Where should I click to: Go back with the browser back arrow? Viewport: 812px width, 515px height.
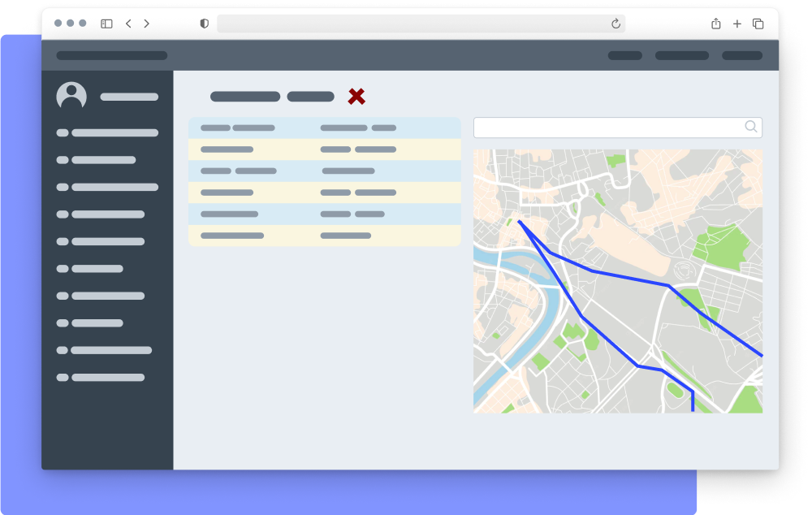[128, 24]
